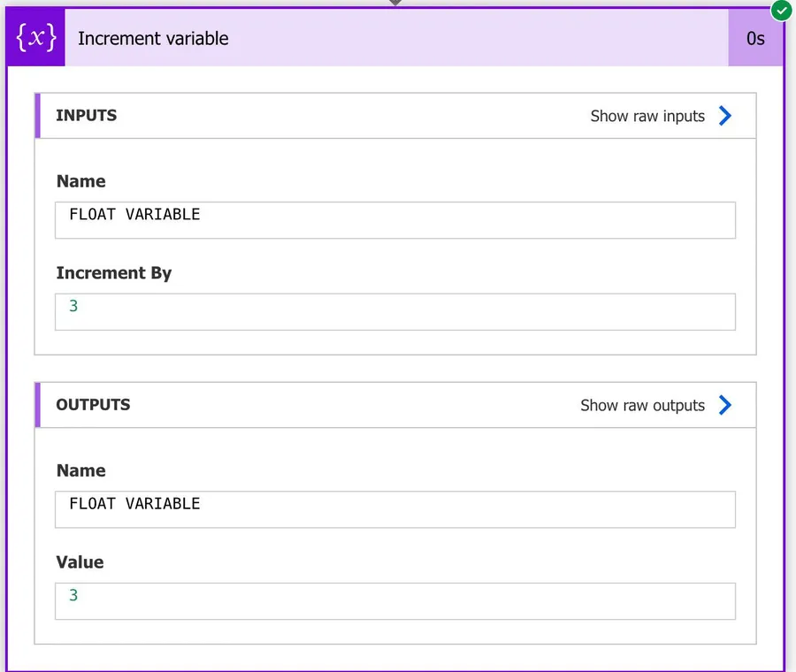796x672 pixels.
Task: Click the Name field under OUTPUTS
Action: click(x=394, y=509)
